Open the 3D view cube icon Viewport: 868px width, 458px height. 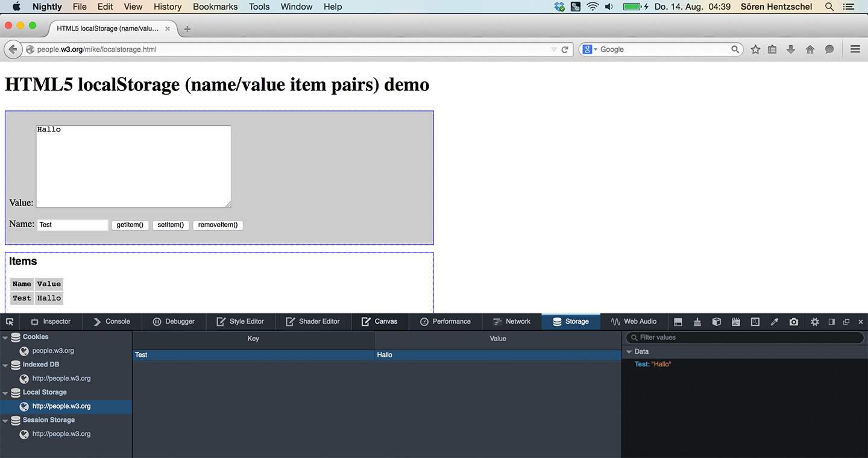point(717,322)
